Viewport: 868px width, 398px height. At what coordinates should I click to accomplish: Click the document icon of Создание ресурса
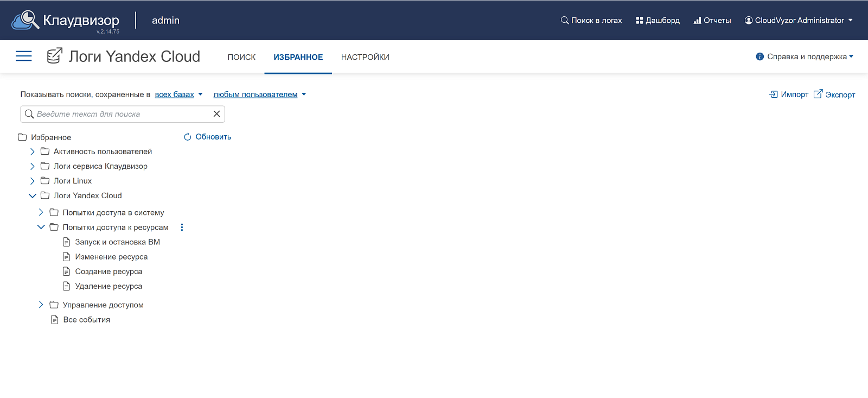pos(67,271)
